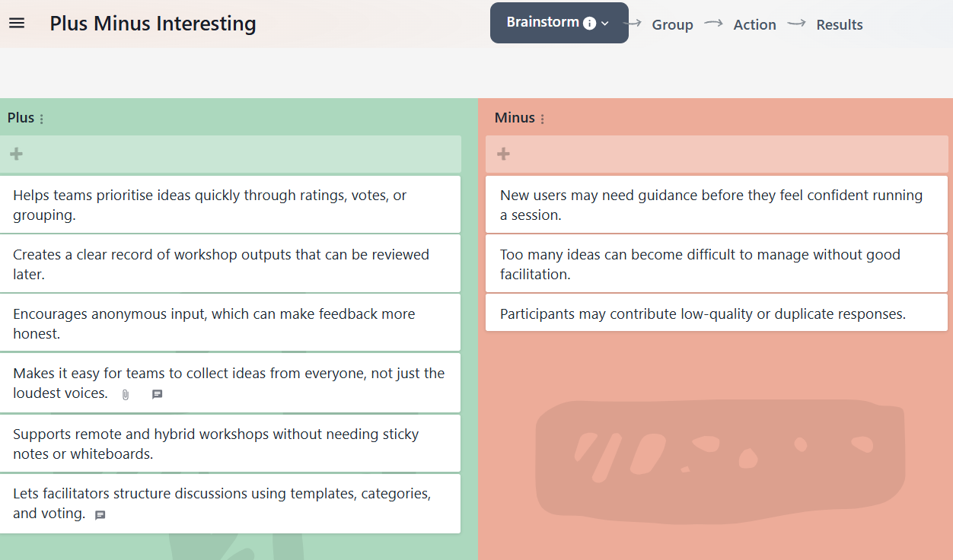The image size is (953, 560).
Task: Click the card about remote and hybrid workshops
Action: (231, 444)
